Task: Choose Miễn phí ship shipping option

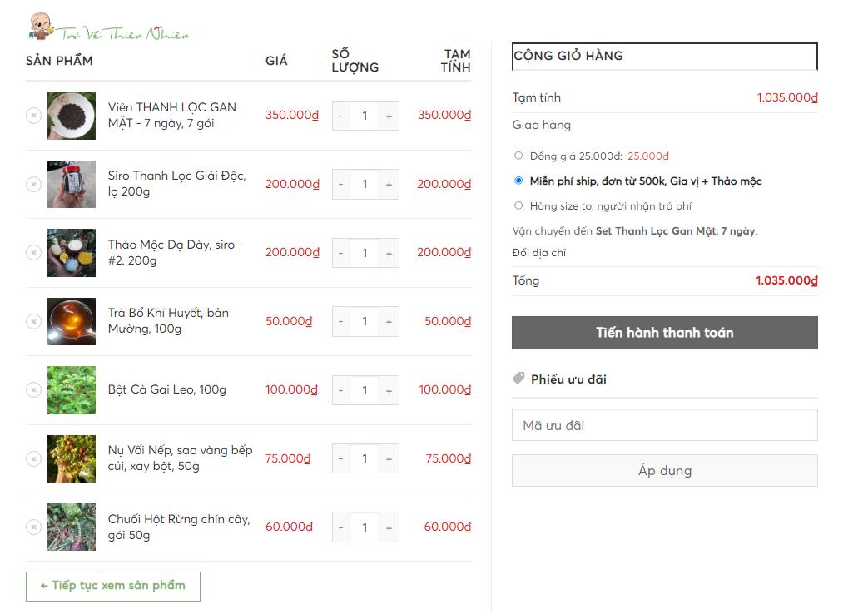Action: [519, 181]
